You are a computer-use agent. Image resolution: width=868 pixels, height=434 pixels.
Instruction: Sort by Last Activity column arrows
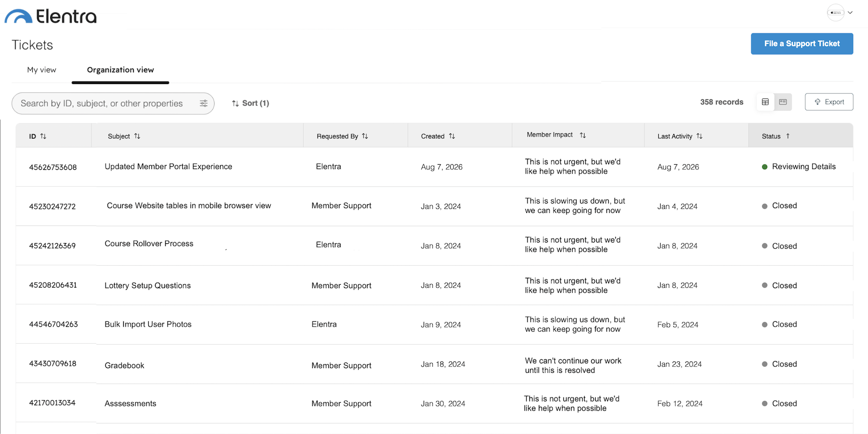[x=700, y=136]
